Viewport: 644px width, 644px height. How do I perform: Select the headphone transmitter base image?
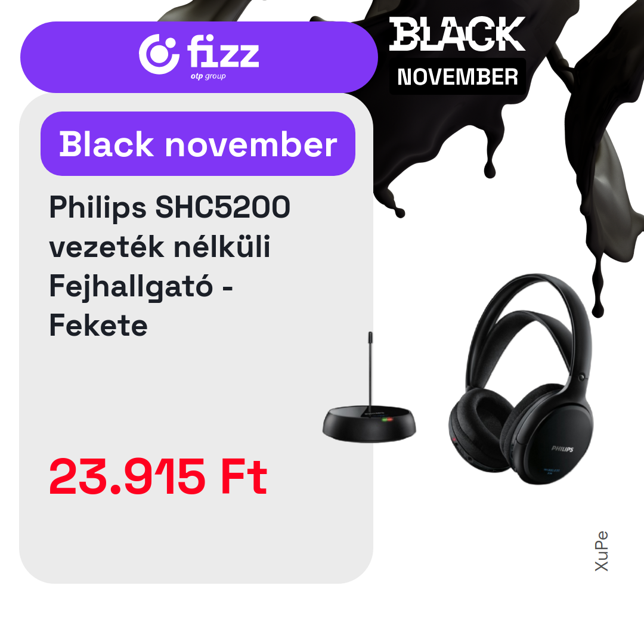tap(369, 388)
